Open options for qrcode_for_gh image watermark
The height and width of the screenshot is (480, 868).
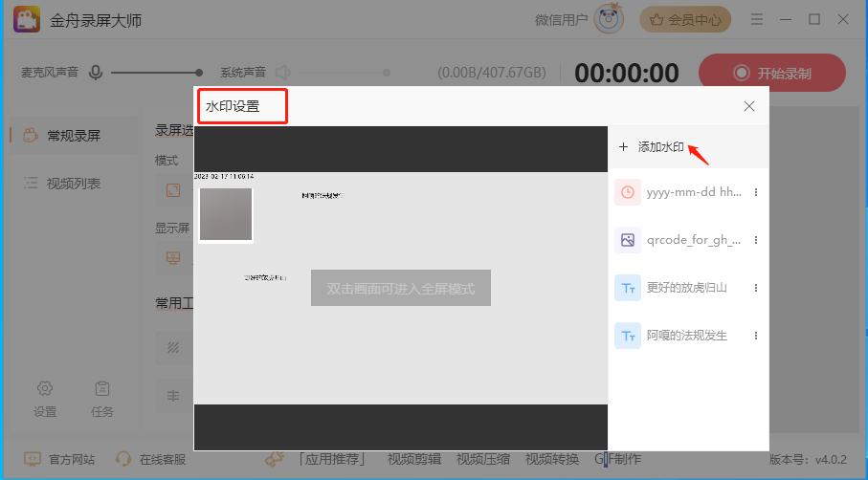click(756, 240)
